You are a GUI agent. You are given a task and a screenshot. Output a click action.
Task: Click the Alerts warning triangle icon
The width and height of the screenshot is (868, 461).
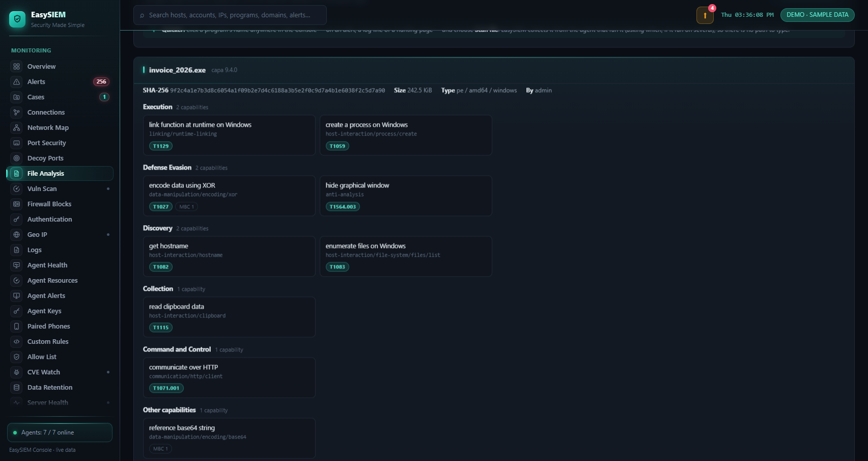coord(17,82)
